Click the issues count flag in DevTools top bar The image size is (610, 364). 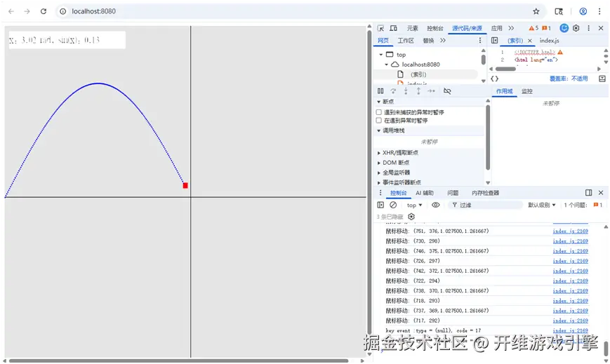(x=547, y=28)
